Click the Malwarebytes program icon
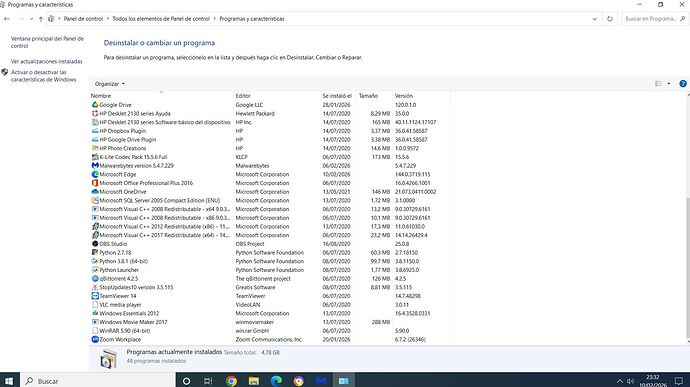 coord(95,166)
